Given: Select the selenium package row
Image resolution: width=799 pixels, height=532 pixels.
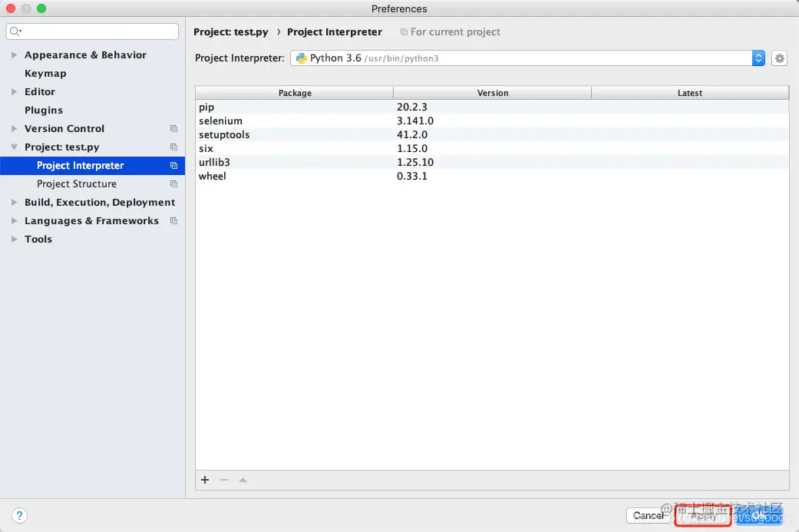Looking at the screenshot, I should pyautogui.click(x=492, y=121).
